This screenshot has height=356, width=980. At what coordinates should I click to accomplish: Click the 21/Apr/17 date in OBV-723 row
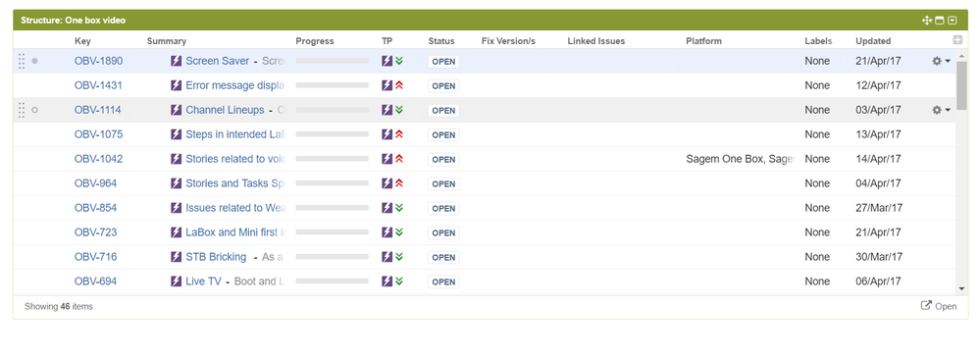pyautogui.click(x=878, y=232)
